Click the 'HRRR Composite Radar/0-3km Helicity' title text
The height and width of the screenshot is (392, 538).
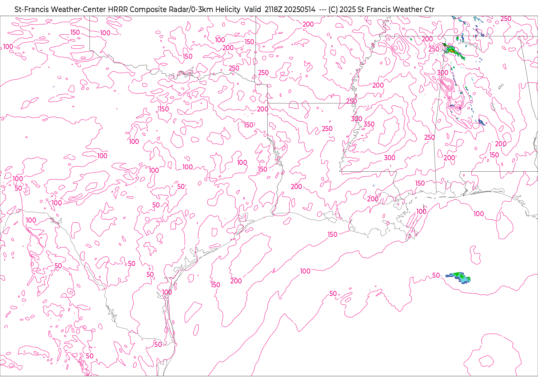[x=174, y=10]
